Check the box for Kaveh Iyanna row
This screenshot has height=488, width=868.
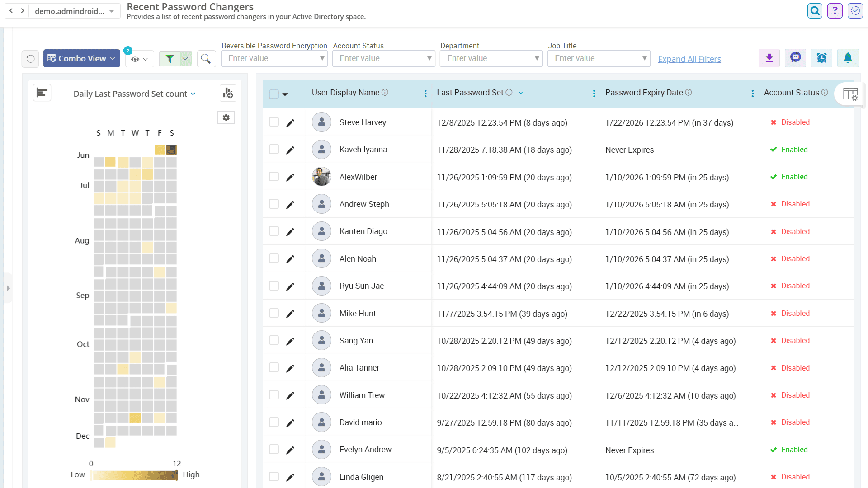274,149
